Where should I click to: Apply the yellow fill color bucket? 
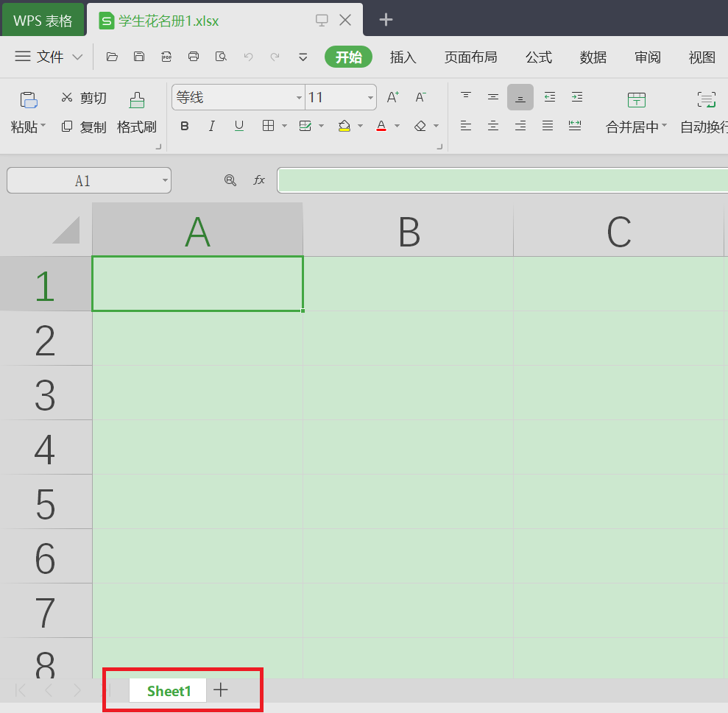pyautogui.click(x=344, y=126)
